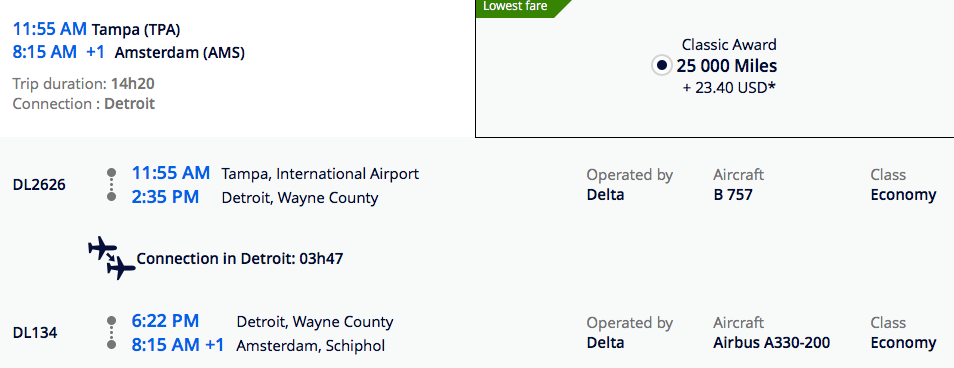Click the + 23.40 USD* tax amount
This screenshot has width=954, height=368.
click(x=729, y=88)
